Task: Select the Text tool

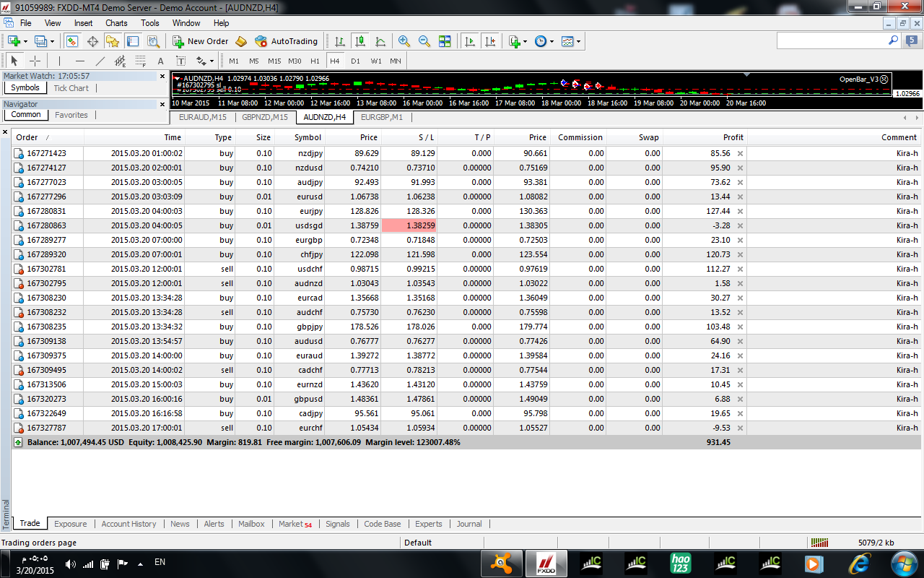Action: coord(161,61)
